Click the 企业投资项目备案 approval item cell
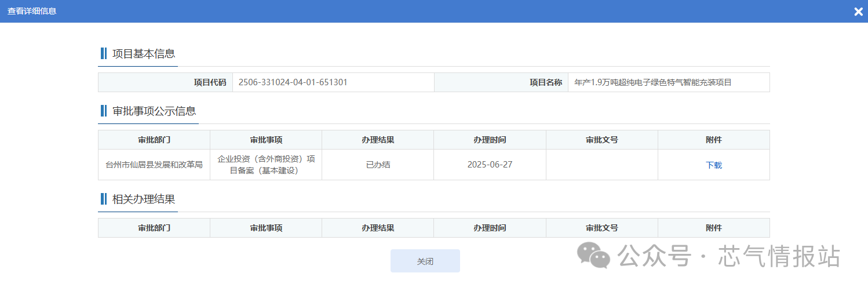 (x=265, y=165)
